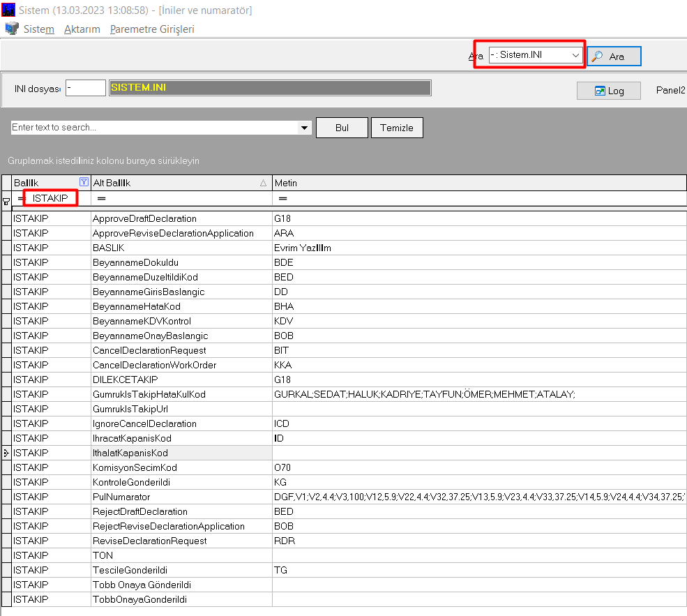Viewport: 687px width, 616px height.
Task: Click the Bul button
Action: pos(342,128)
